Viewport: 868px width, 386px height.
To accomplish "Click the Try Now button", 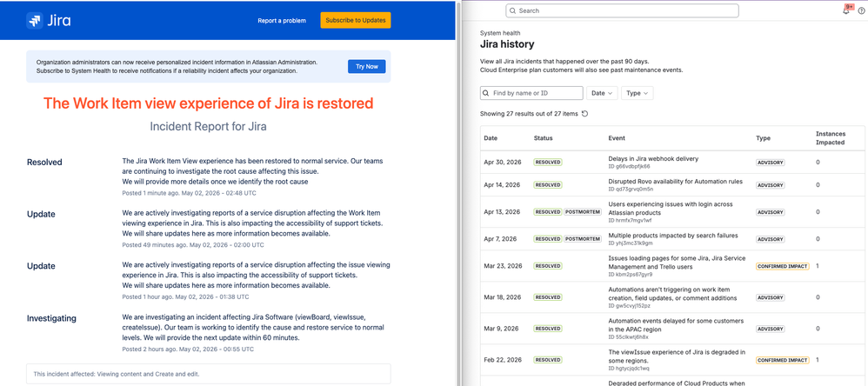I will point(366,66).
